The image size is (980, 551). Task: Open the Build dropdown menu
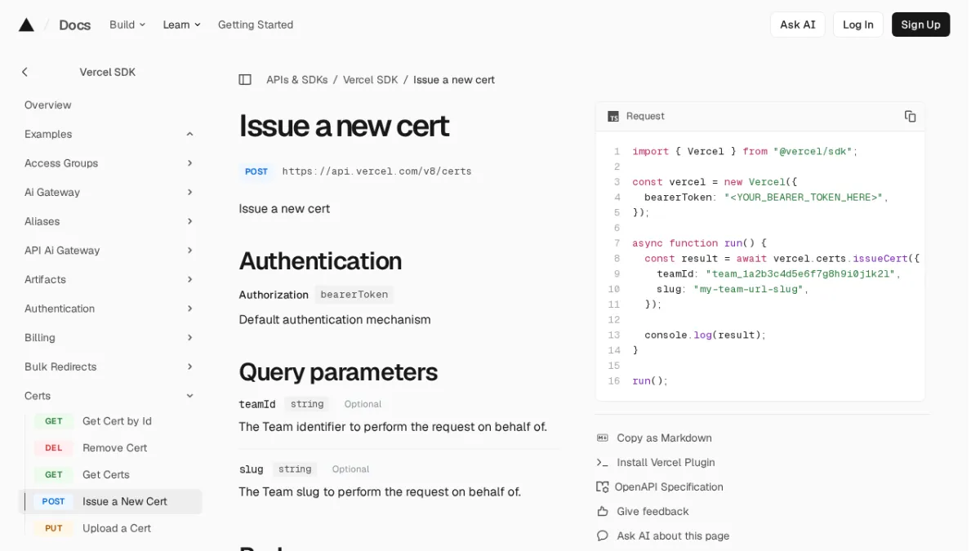pyautogui.click(x=127, y=24)
